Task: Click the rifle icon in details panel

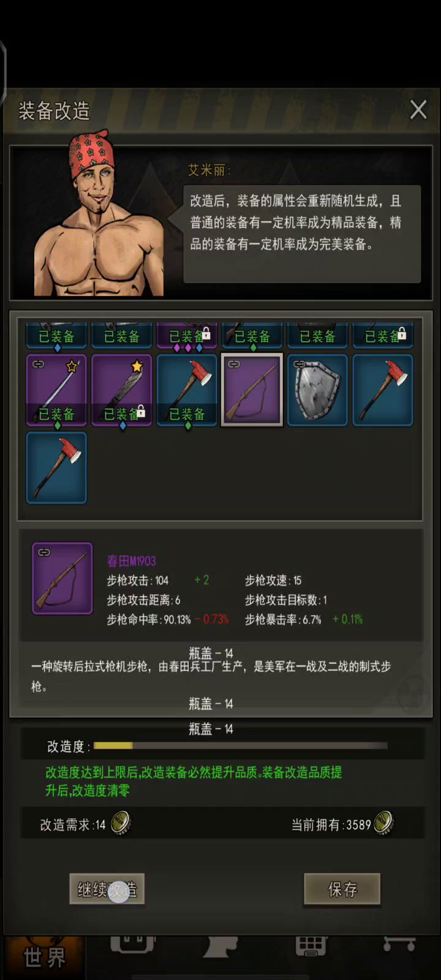Action: tap(62, 578)
